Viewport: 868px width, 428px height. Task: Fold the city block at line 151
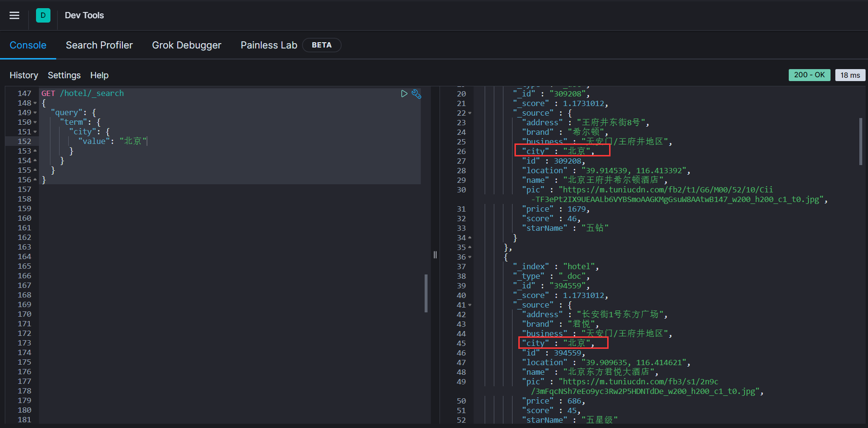point(35,132)
